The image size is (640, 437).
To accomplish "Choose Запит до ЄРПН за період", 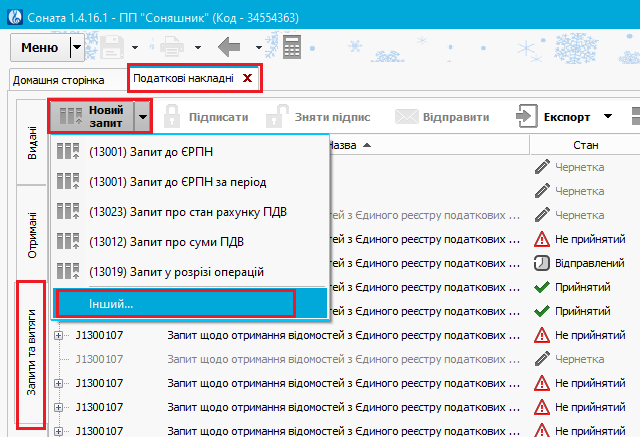I will pyautogui.click(x=177, y=182).
